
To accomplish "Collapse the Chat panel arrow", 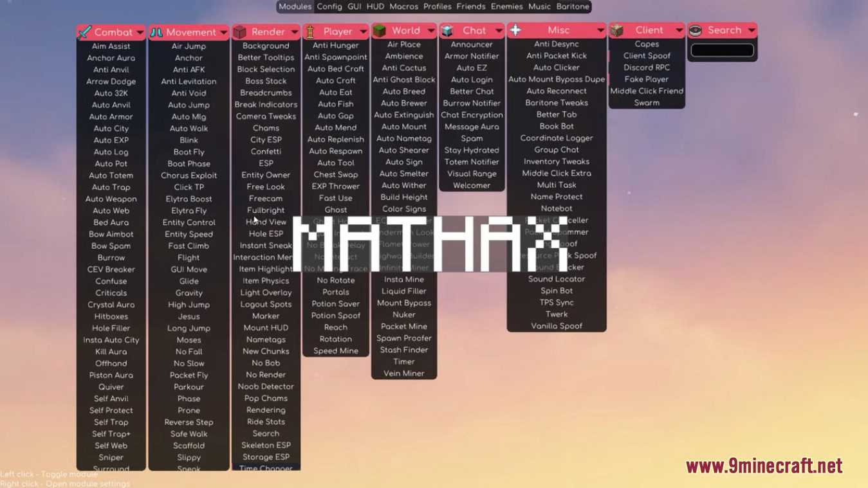I will (x=498, y=30).
